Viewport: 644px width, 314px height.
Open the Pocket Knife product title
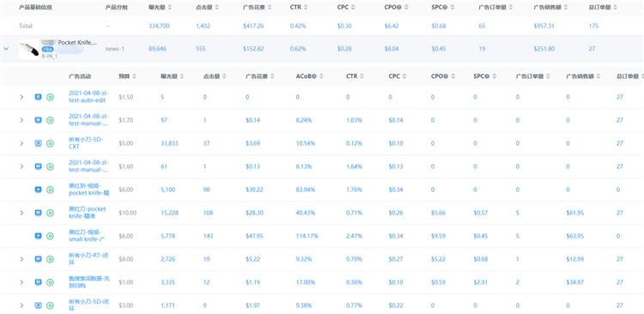point(77,42)
